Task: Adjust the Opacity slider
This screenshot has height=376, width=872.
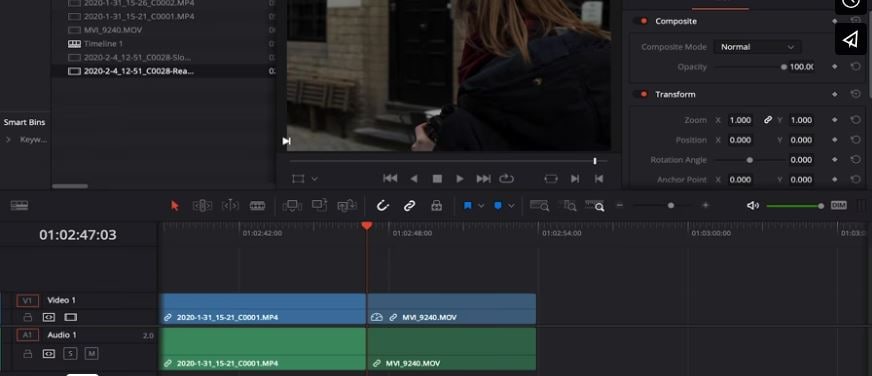Action: click(x=751, y=67)
